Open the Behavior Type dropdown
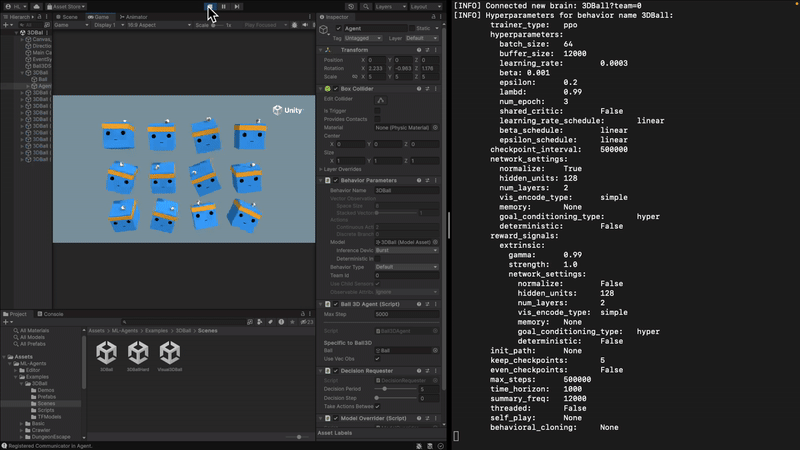This screenshot has height=450, width=800. (407, 267)
